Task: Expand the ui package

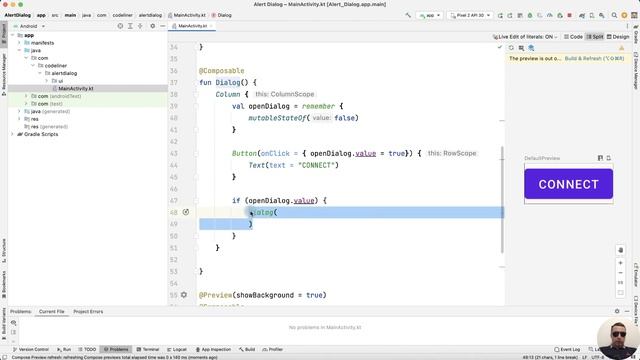Action: pyautogui.click(x=47, y=81)
